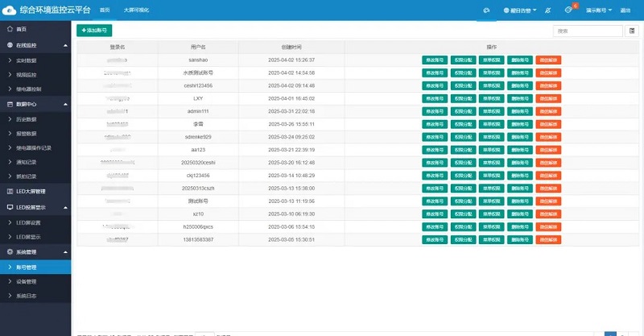Click the monitor icon beside LED投屏显示
This screenshot has width=644, height=336.
click(10, 207)
